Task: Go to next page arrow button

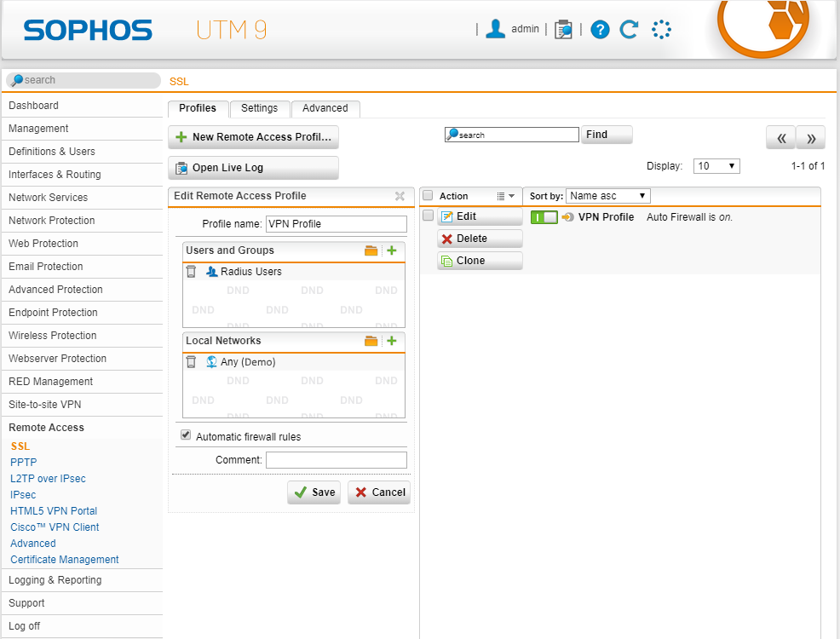Action: point(811,138)
